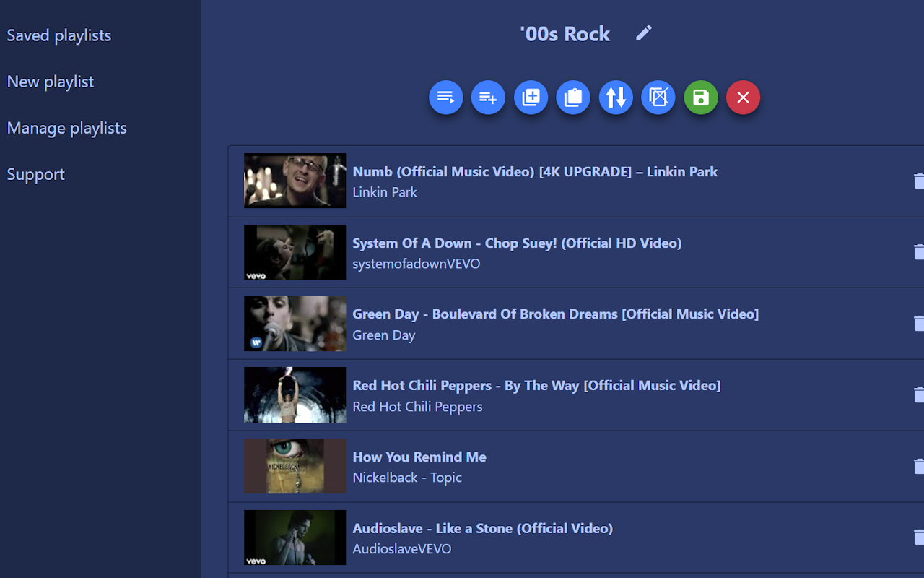Open New playlist in sidebar
The height and width of the screenshot is (578, 924).
(51, 82)
